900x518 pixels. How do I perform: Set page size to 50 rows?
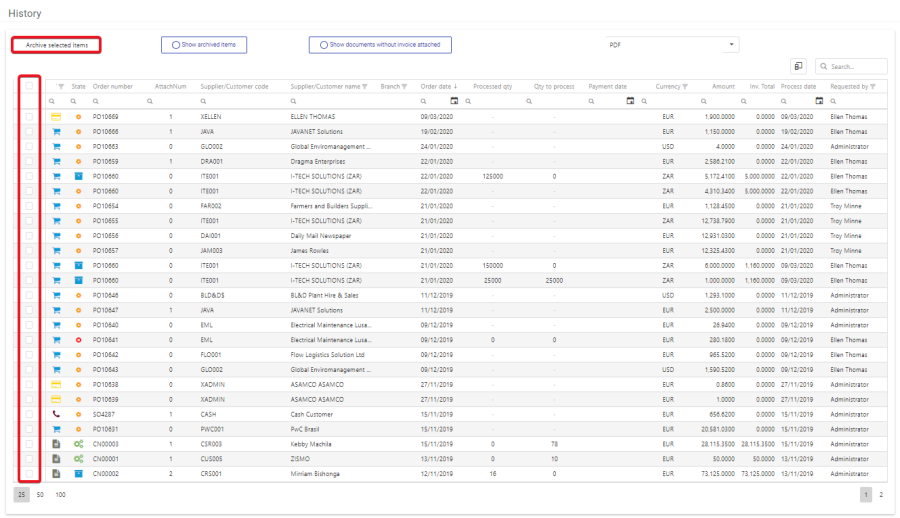point(41,495)
